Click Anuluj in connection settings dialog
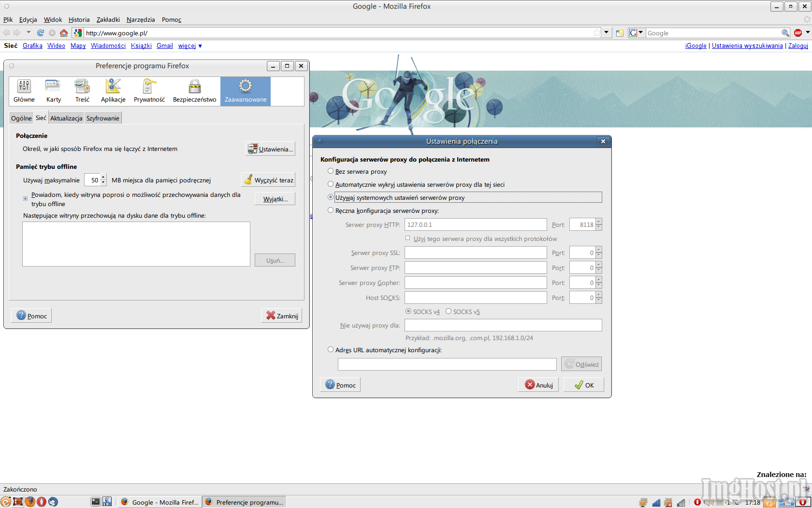 point(538,385)
